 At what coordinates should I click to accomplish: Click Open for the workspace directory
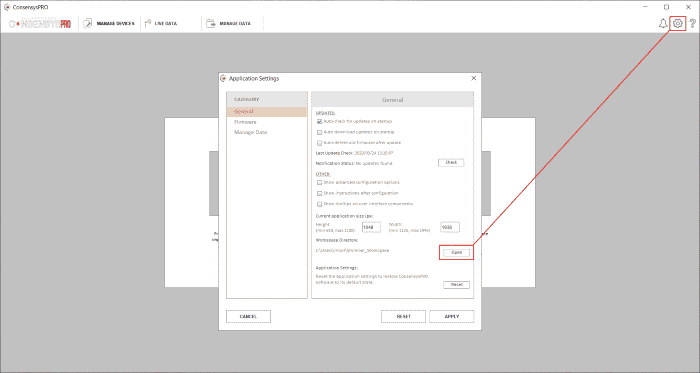pyautogui.click(x=456, y=253)
